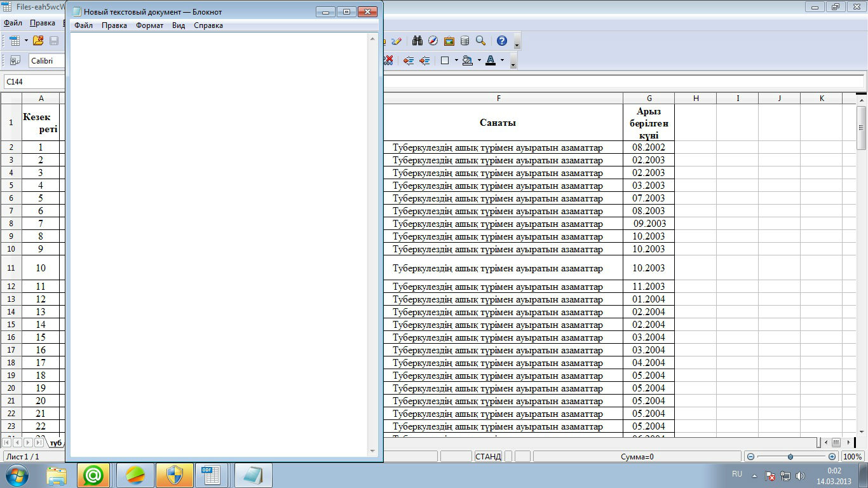Click the volume speaker tray icon

click(800, 475)
